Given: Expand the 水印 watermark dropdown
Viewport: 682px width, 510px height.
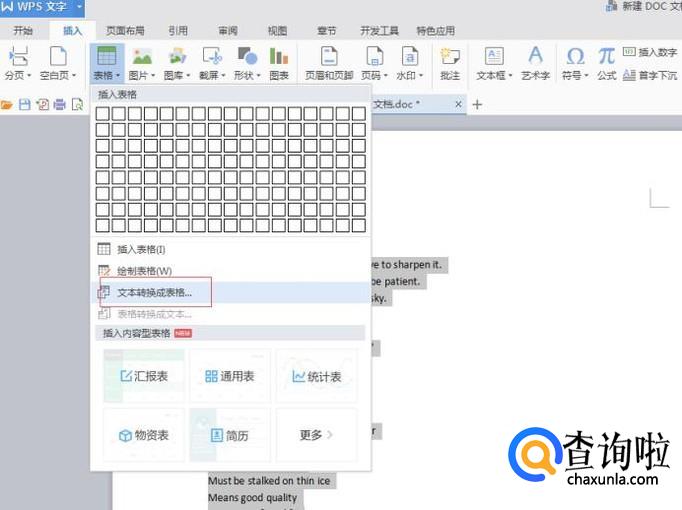Looking at the screenshot, I should [410, 75].
